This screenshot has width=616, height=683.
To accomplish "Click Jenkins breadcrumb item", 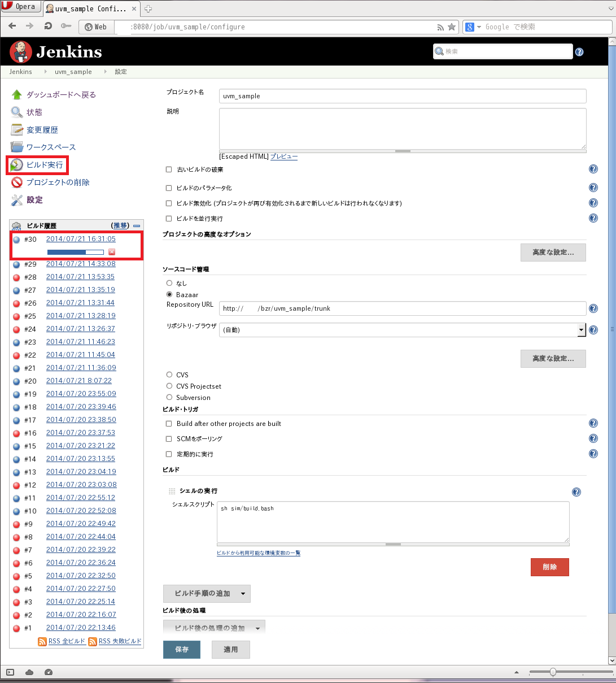I will [21, 72].
